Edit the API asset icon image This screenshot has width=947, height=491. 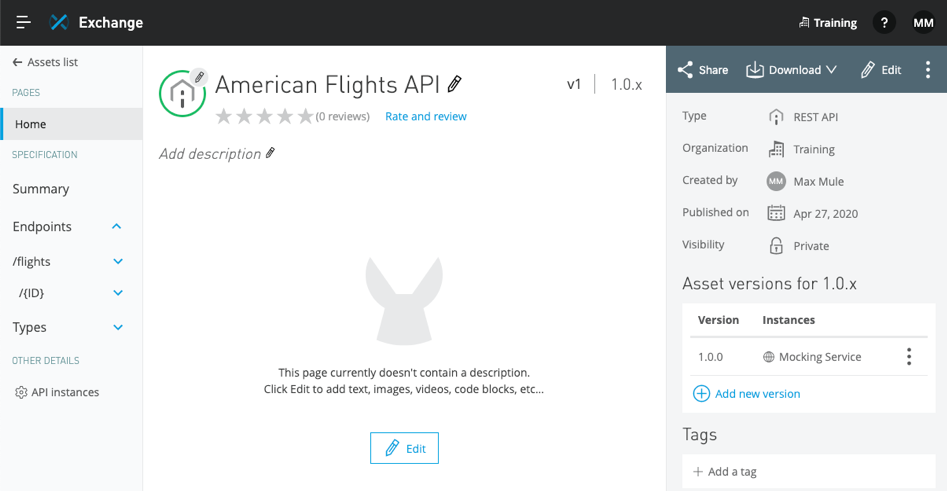(199, 77)
